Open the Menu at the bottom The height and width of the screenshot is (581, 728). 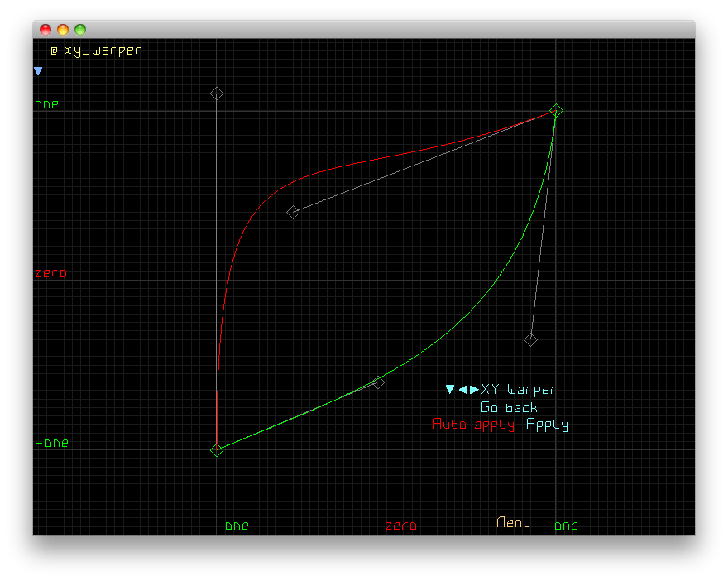coord(513,523)
